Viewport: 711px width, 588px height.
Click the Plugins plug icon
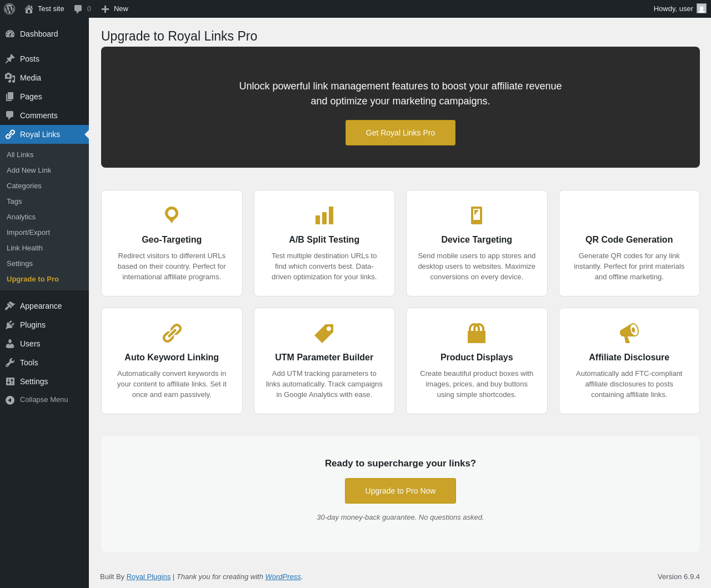(x=10, y=325)
